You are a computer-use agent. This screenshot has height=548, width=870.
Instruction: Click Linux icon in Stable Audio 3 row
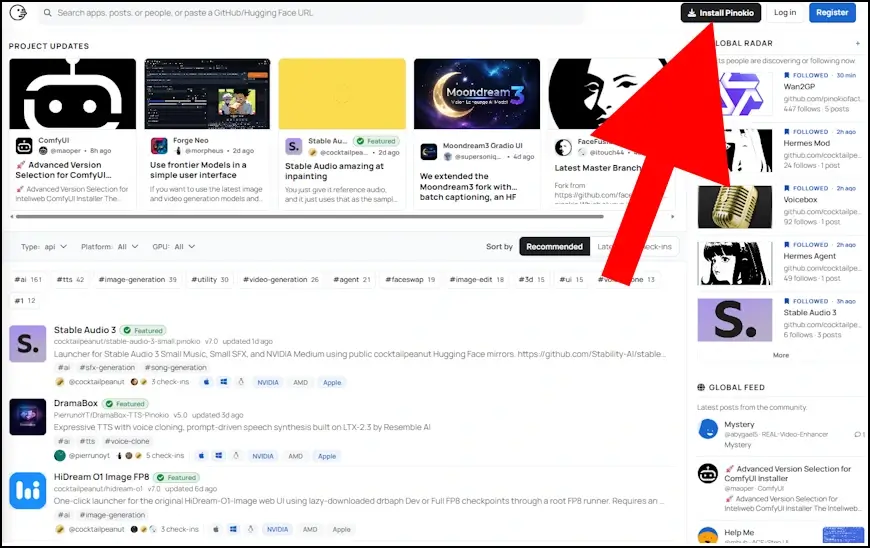(x=241, y=382)
